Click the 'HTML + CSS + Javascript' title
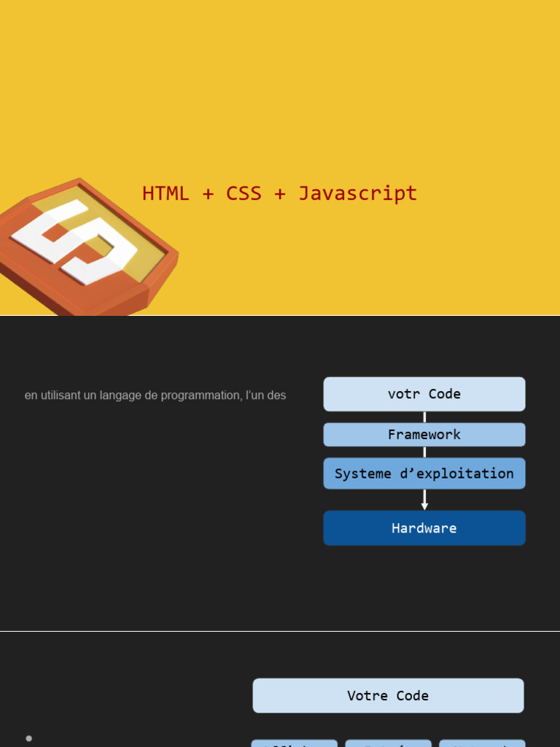560x747 pixels. tap(279, 193)
